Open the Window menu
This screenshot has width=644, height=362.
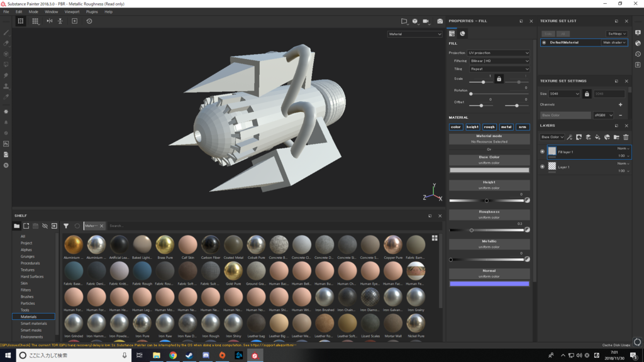point(52,12)
